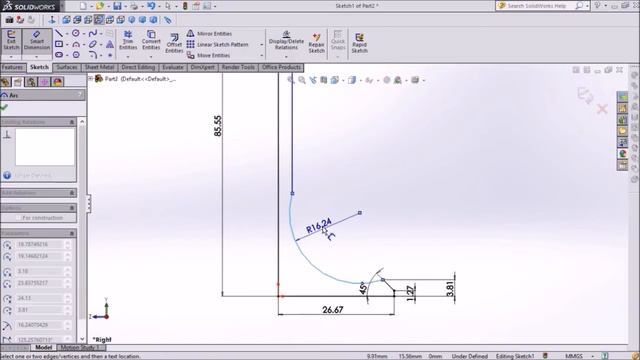Select the Polygon sketch tool

76,55
